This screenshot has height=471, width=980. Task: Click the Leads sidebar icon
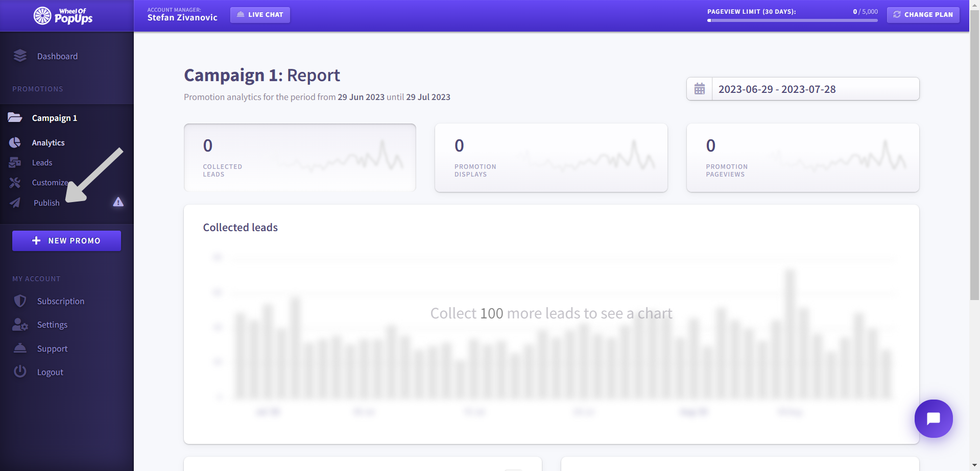15,162
